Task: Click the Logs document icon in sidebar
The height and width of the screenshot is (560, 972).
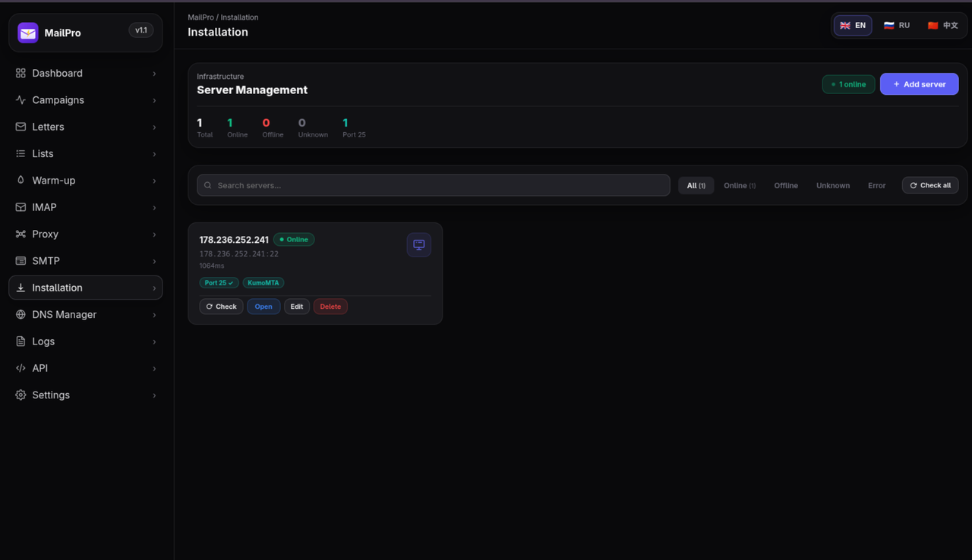Action: coord(21,341)
